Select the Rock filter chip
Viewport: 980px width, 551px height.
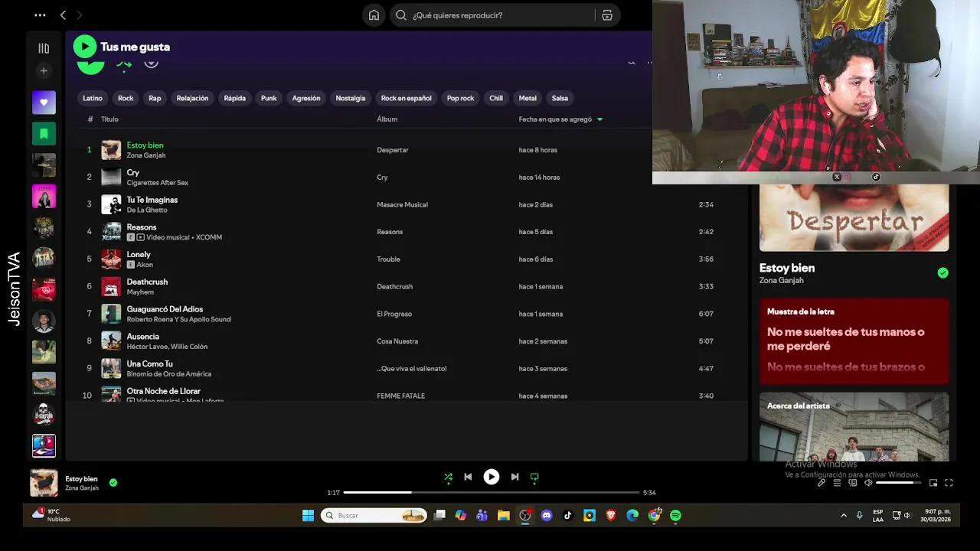tap(126, 98)
